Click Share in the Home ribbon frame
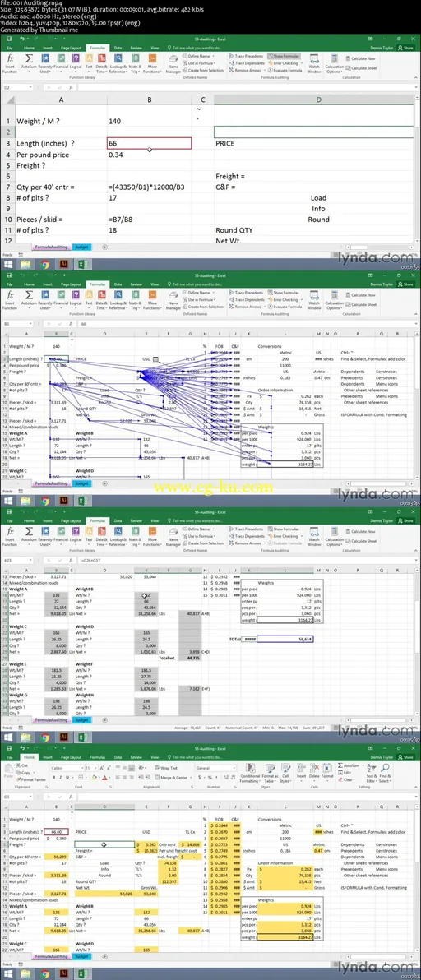The height and width of the screenshot is (980, 421). click(407, 756)
